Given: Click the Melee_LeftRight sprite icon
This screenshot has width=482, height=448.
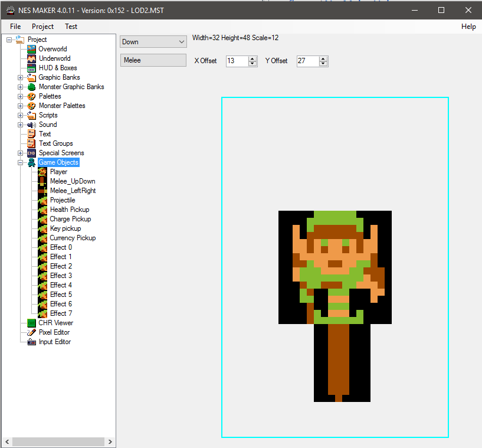Looking at the screenshot, I should (42, 191).
